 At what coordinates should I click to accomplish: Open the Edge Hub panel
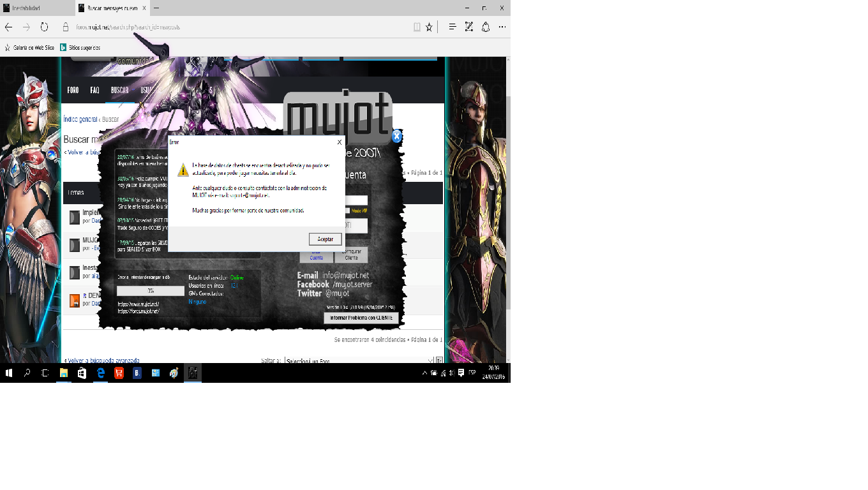[x=452, y=27]
